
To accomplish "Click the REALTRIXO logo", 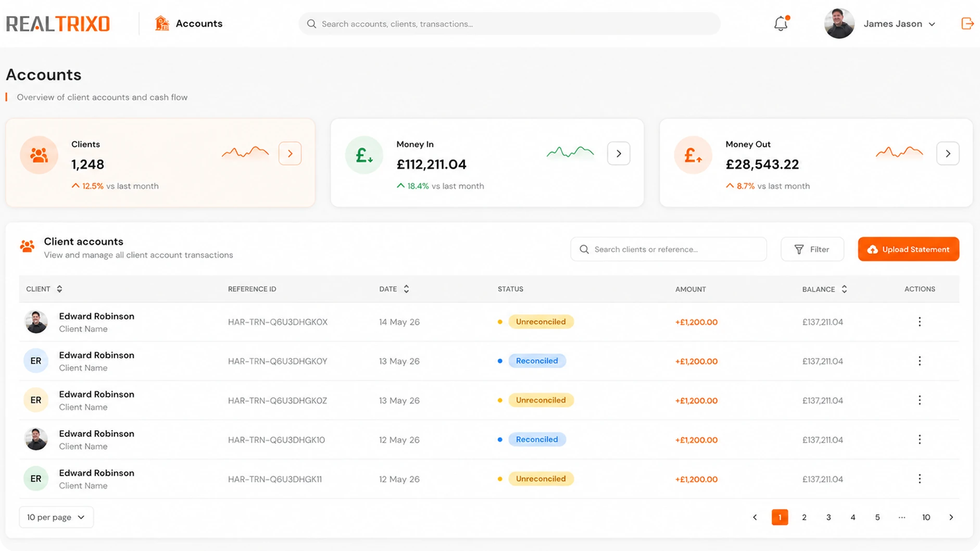I will point(58,24).
